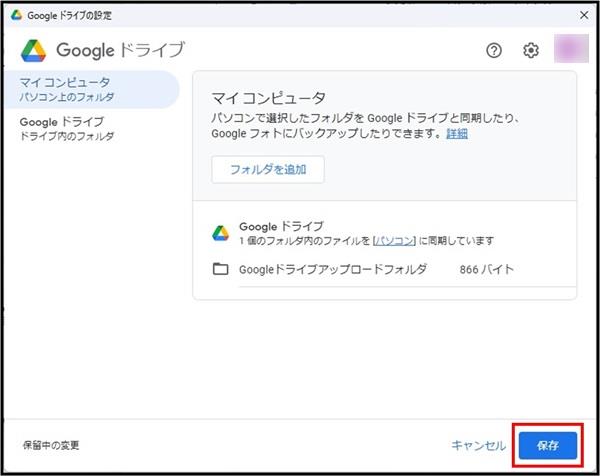Image resolution: width=600 pixels, height=476 pixels.
Task: Click the フォルダを追加 button
Action: pos(268,169)
